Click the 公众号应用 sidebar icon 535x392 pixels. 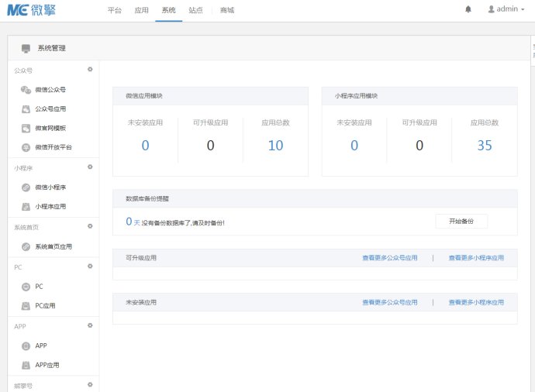click(26, 109)
